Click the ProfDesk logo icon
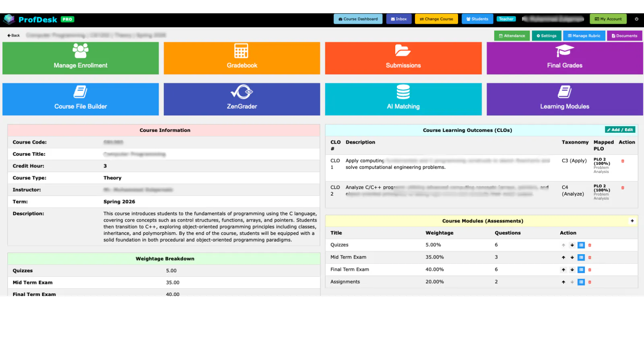Image resolution: width=644 pixels, height=362 pixels. click(x=9, y=19)
